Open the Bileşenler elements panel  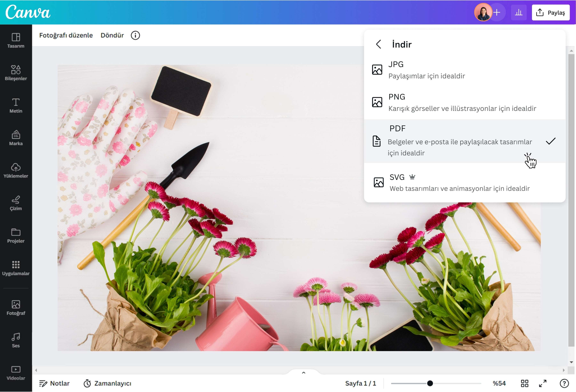coord(16,73)
